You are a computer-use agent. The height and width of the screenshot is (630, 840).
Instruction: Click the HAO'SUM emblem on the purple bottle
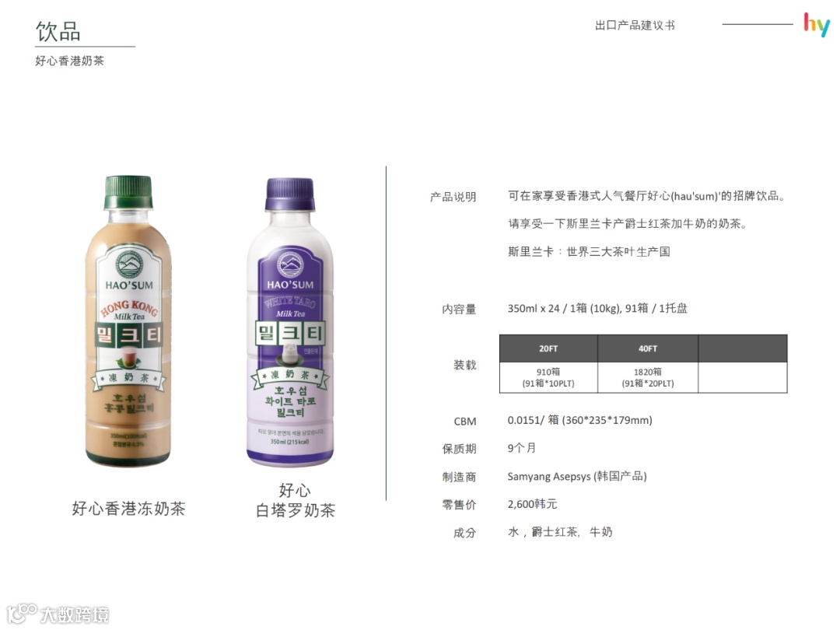pyautogui.click(x=290, y=264)
